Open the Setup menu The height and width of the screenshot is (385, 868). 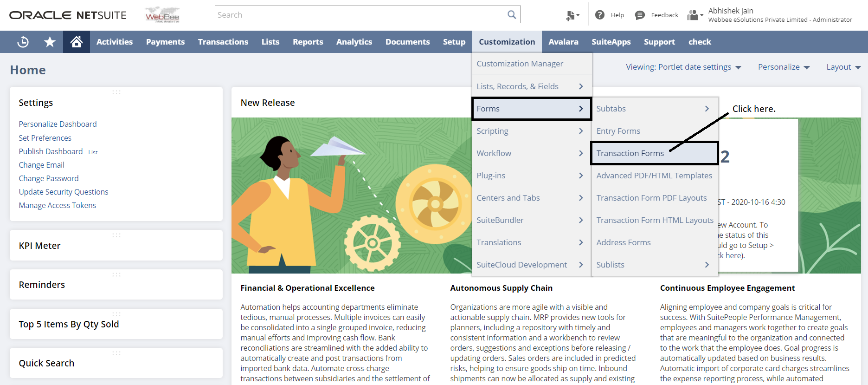click(x=454, y=42)
